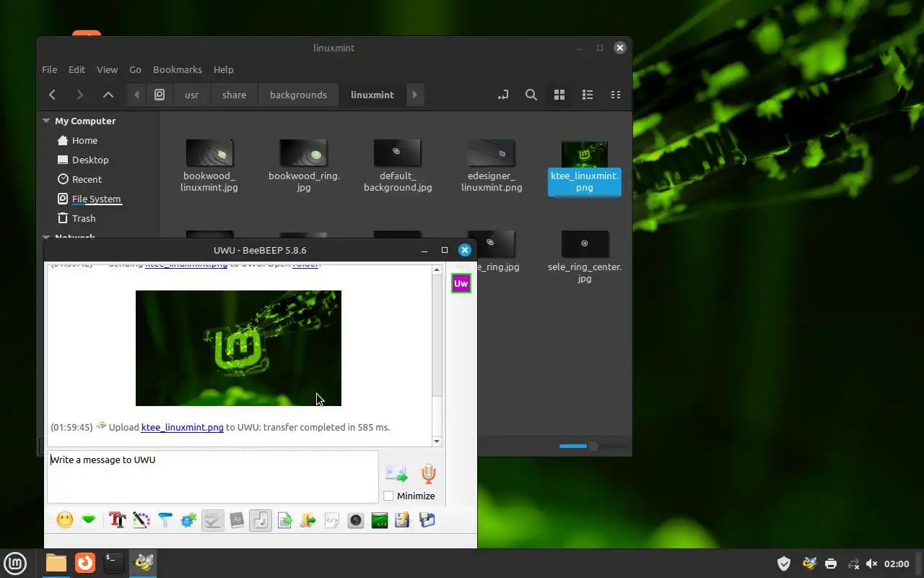Open Trash in the sidebar

tap(84, 218)
